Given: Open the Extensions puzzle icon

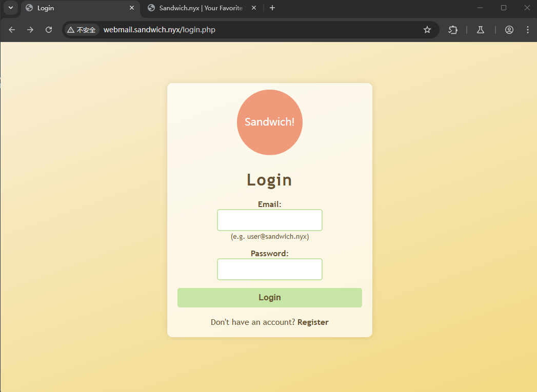Looking at the screenshot, I should coord(453,30).
